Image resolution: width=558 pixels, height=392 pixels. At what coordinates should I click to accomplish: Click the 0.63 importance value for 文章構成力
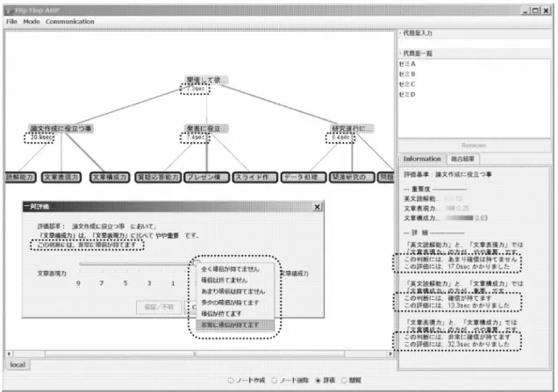482,218
